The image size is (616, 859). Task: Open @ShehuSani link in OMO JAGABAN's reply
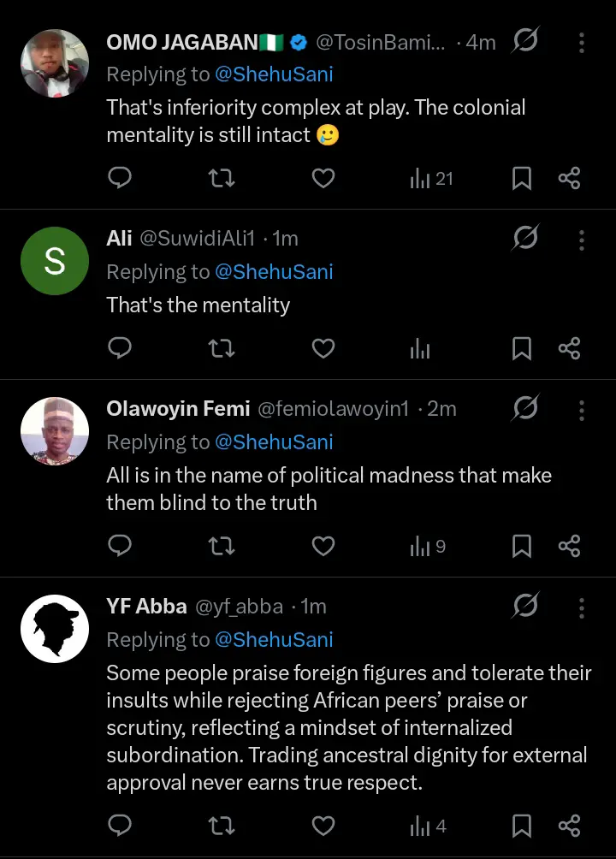274,74
